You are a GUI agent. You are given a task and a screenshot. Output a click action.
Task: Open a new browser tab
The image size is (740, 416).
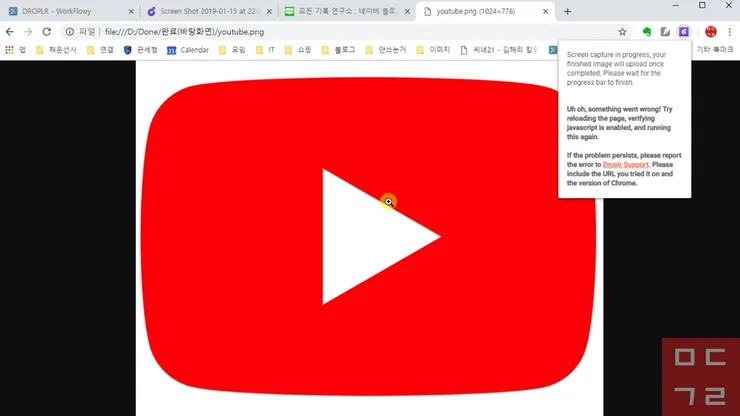567,11
